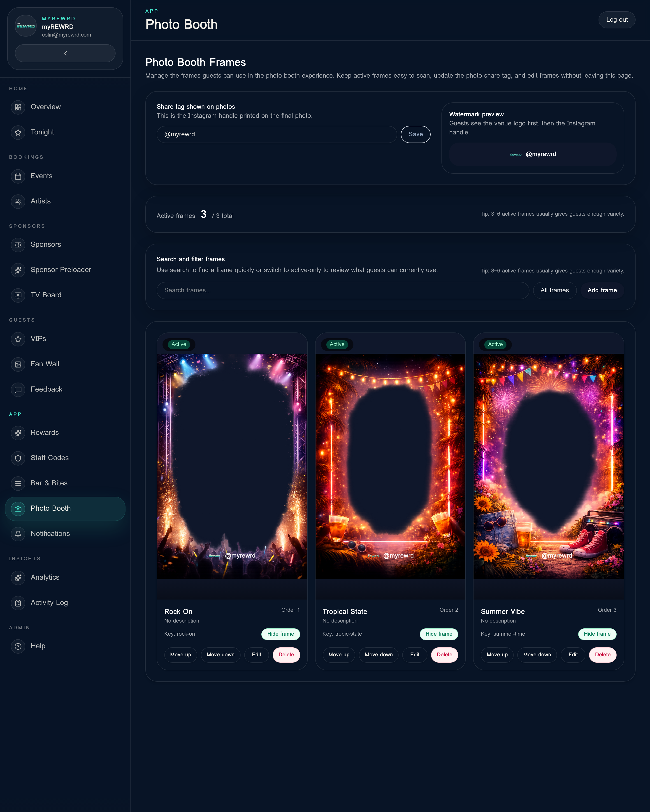Screen dimensions: 650x812
Task: Delete the Tropical State frame
Action: [x=444, y=655]
